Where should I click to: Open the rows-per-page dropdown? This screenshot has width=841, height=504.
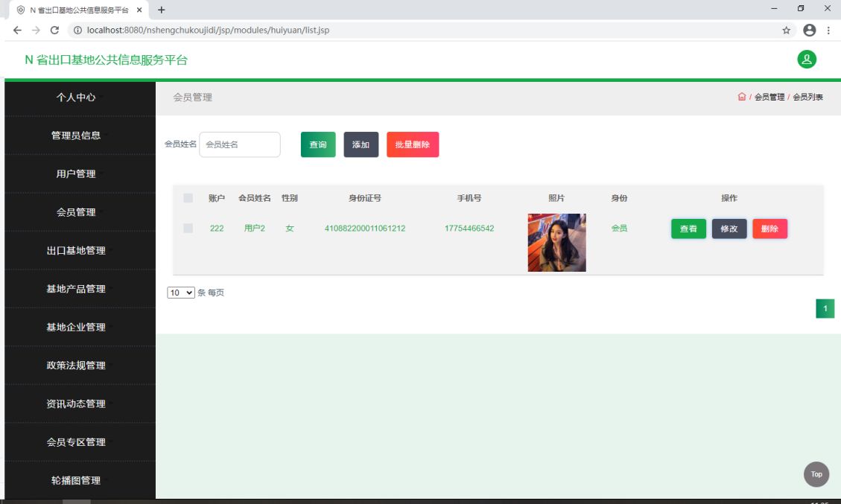(181, 293)
